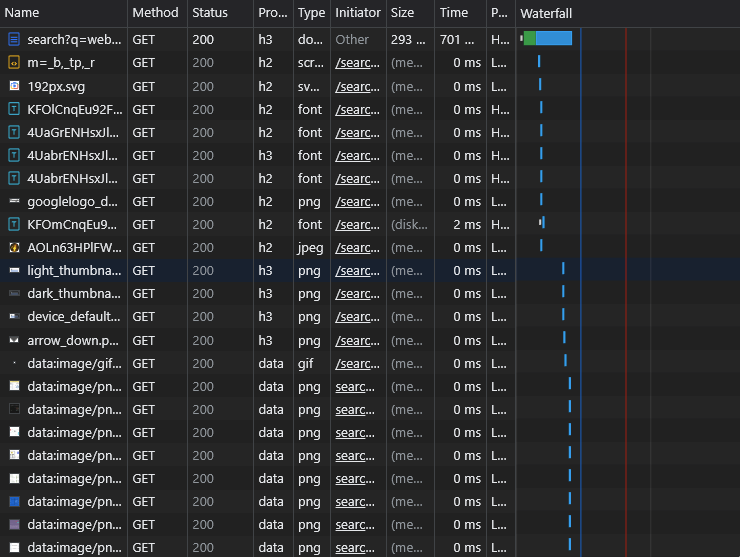
Task: Open the initiator link for arrow_down.p
Action: click(357, 340)
